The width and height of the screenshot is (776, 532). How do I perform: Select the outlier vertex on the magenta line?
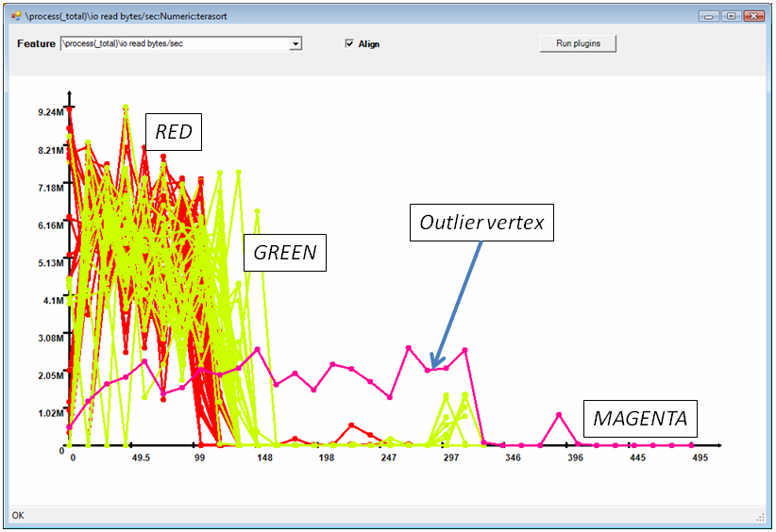point(428,371)
